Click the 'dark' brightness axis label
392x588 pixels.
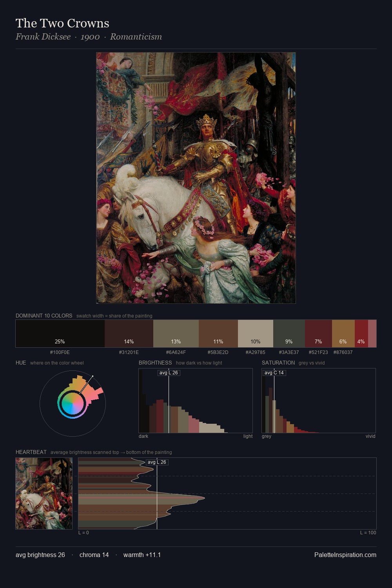coord(143,436)
